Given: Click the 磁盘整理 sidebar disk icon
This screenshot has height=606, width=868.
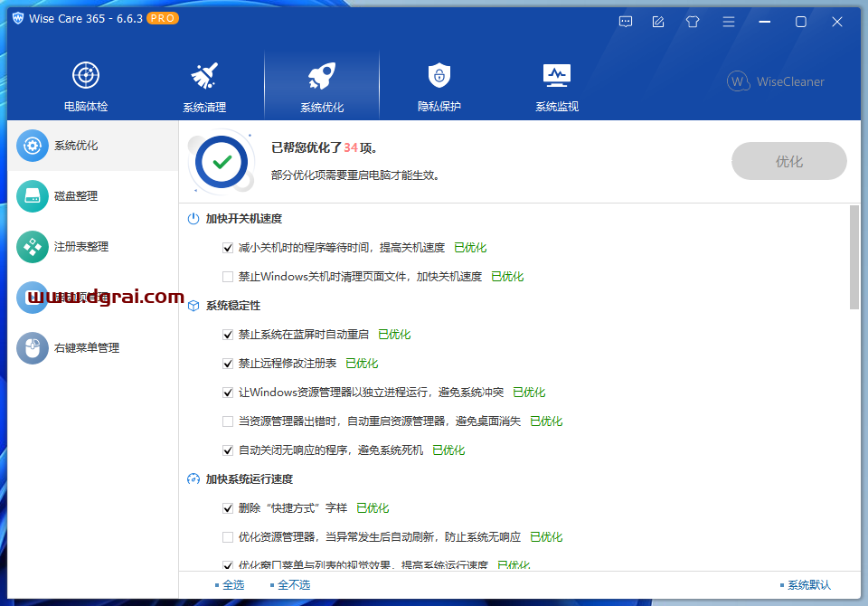Looking at the screenshot, I should 33,196.
